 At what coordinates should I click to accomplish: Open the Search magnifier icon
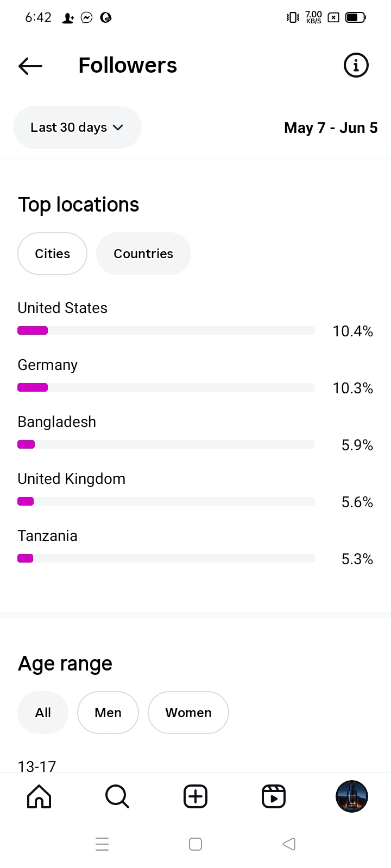pos(117,796)
